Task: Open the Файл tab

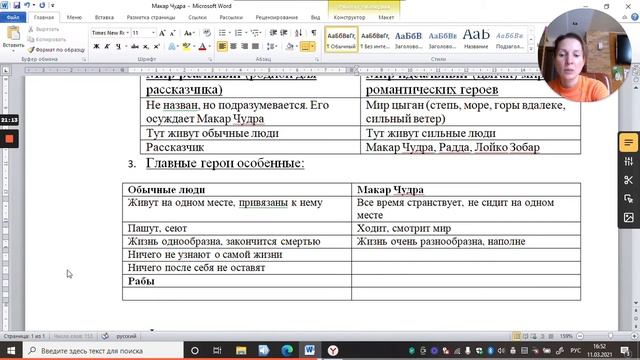Action: click(13, 18)
